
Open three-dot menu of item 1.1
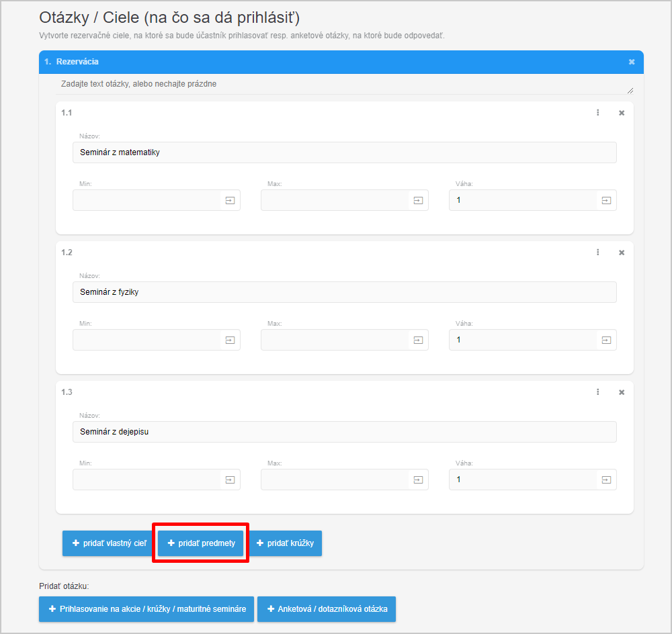tap(598, 113)
